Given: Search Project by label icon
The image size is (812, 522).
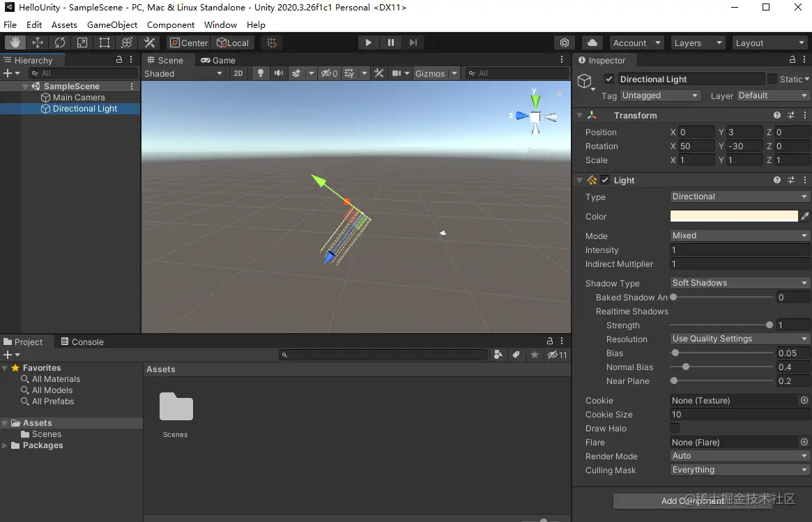Looking at the screenshot, I should (516, 354).
